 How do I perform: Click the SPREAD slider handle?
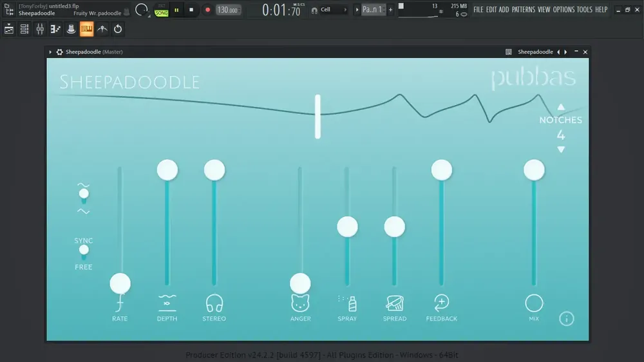(x=395, y=227)
